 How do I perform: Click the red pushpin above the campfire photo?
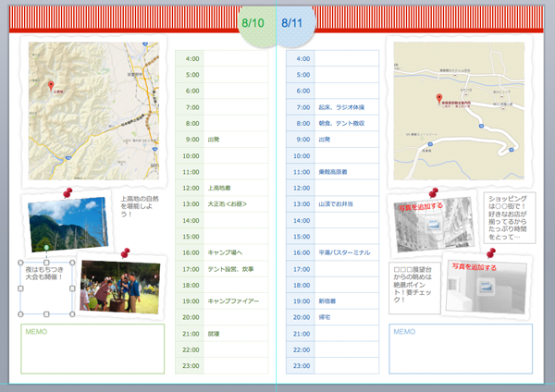tap(124, 252)
